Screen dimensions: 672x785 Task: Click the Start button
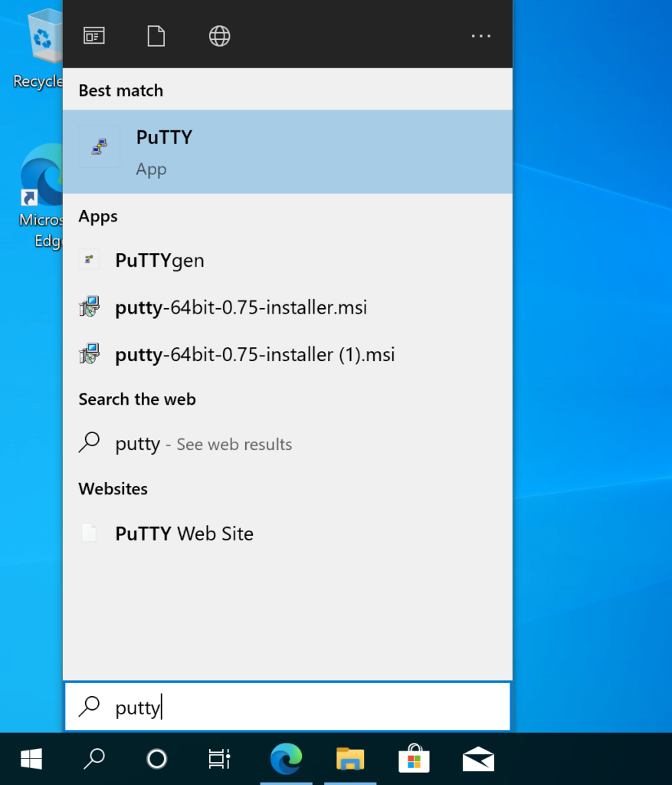31,759
